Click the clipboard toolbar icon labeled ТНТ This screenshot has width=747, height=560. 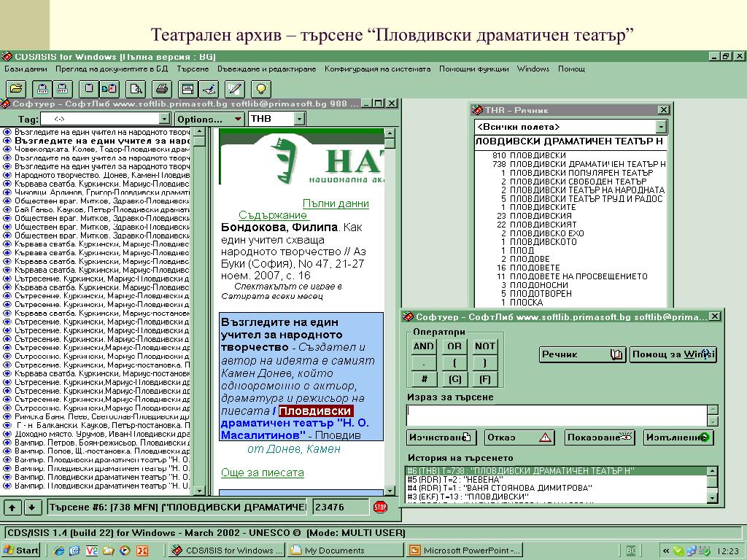pos(43,88)
